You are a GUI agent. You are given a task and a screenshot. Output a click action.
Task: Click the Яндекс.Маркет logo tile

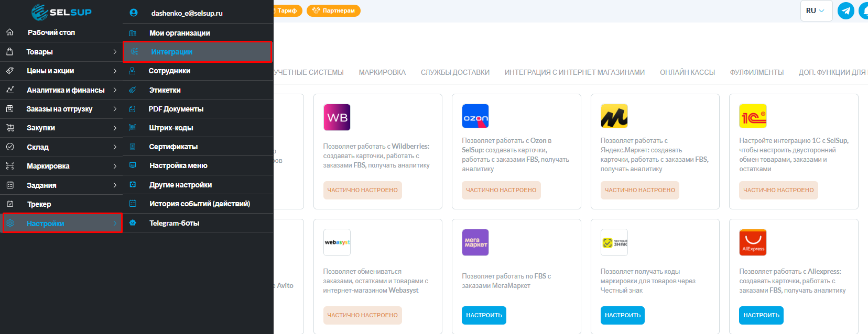click(x=614, y=116)
